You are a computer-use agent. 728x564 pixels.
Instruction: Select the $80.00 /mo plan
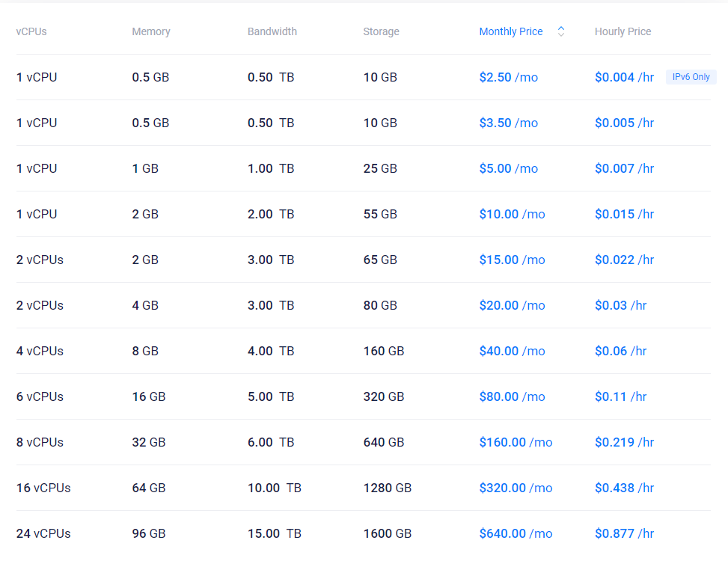click(x=512, y=396)
